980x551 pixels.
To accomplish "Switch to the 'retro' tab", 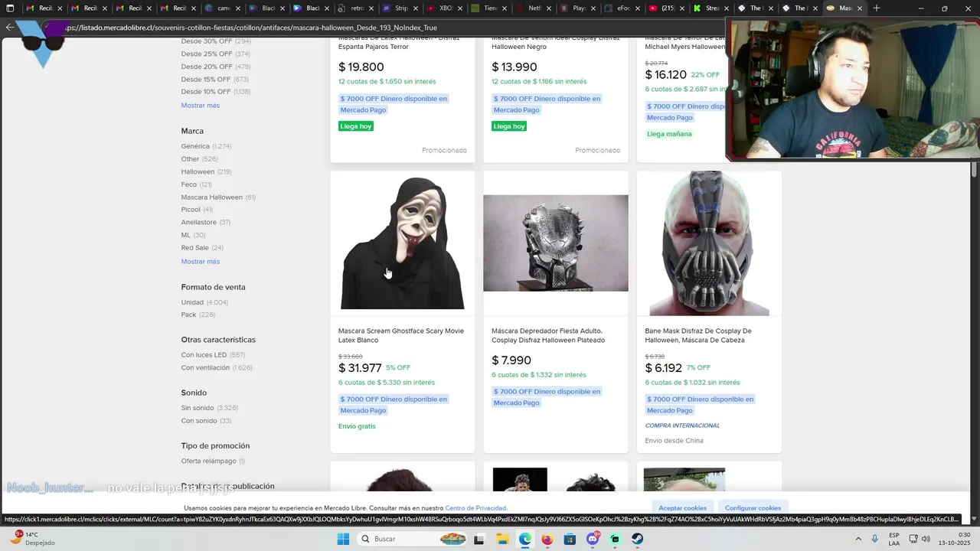I will tap(356, 8).
